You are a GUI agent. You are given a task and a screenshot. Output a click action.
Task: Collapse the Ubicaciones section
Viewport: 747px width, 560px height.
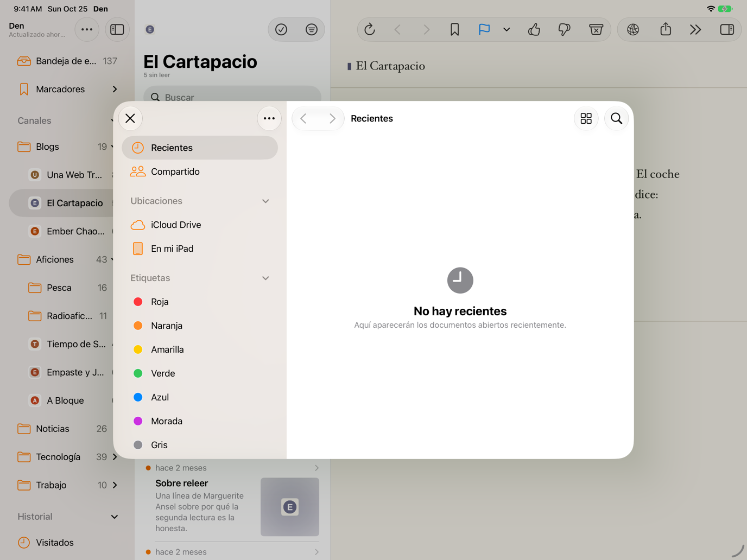click(x=265, y=201)
